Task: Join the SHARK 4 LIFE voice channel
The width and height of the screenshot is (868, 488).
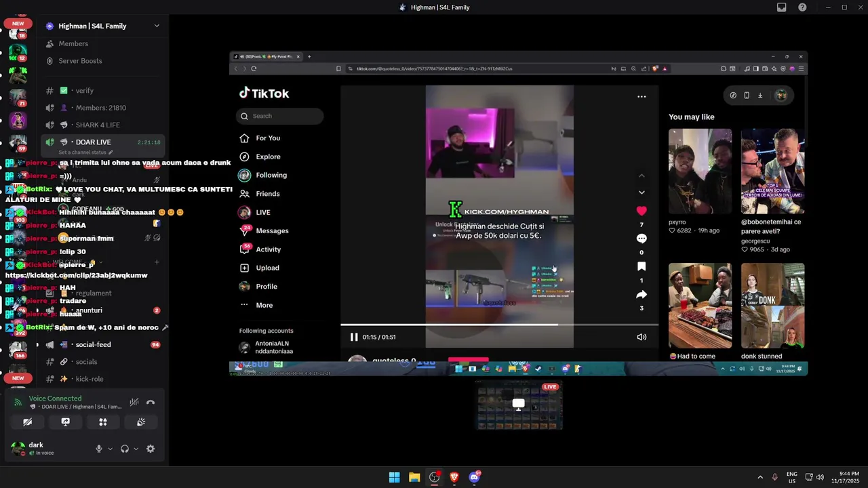Action: tap(102, 125)
